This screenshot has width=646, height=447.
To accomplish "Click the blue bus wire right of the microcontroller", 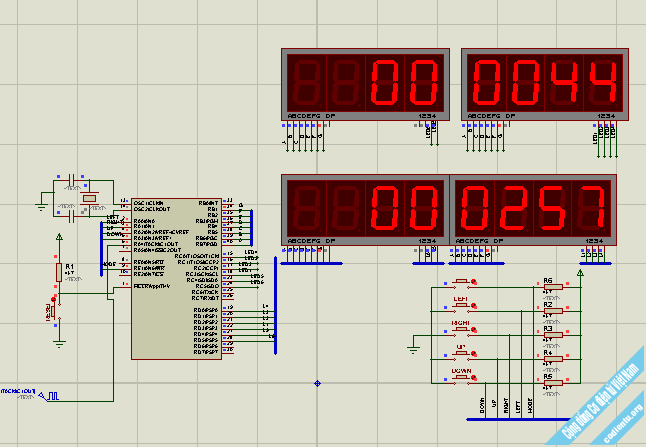I will click(275, 305).
